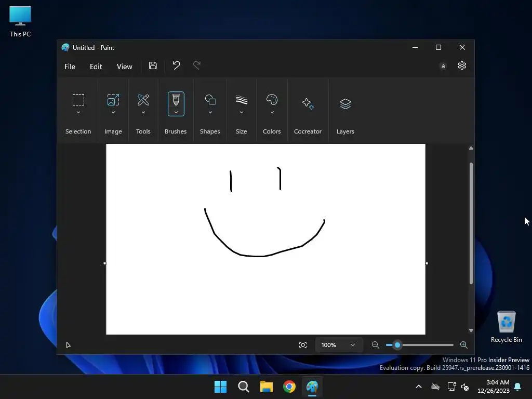The height and width of the screenshot is (399, 532).
Task: Select the rectangular Selection tool
Action: (x=78, y=100)
